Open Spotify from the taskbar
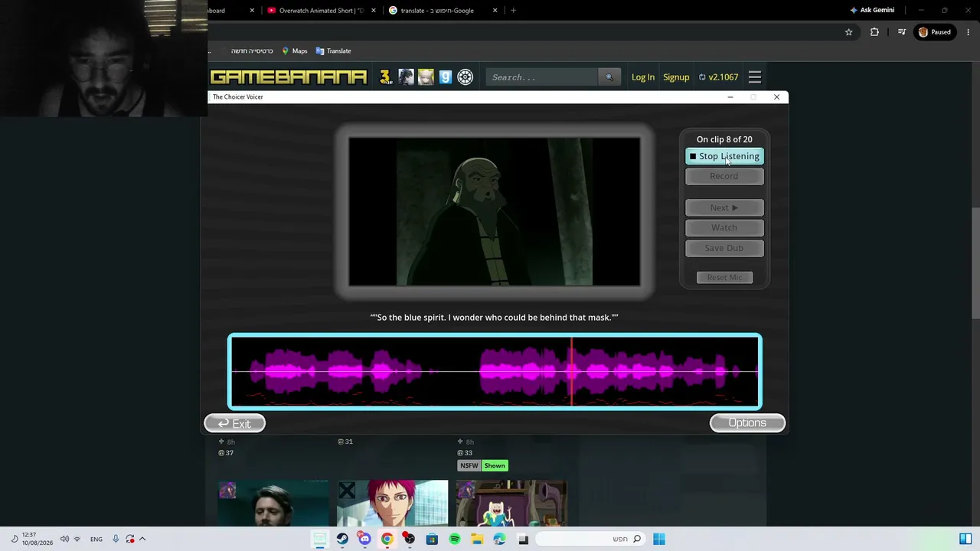 455,539
